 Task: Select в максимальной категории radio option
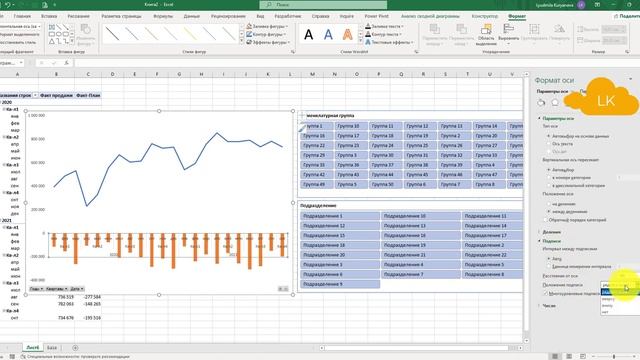coord(549,185)
